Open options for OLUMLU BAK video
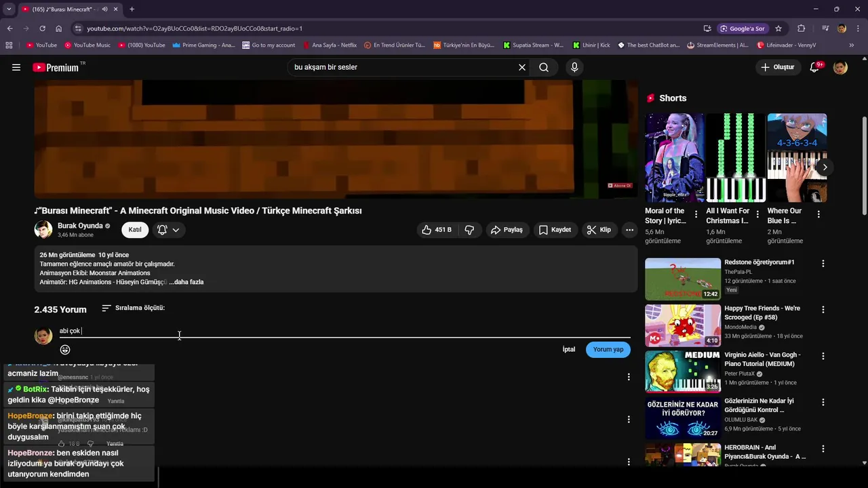 tap(823, 403)
